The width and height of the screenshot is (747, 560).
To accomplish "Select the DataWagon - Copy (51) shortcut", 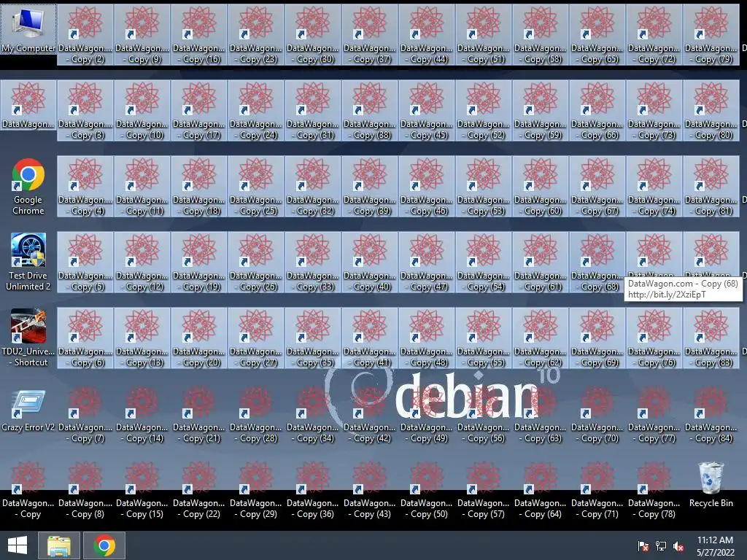I will (484, 35).
